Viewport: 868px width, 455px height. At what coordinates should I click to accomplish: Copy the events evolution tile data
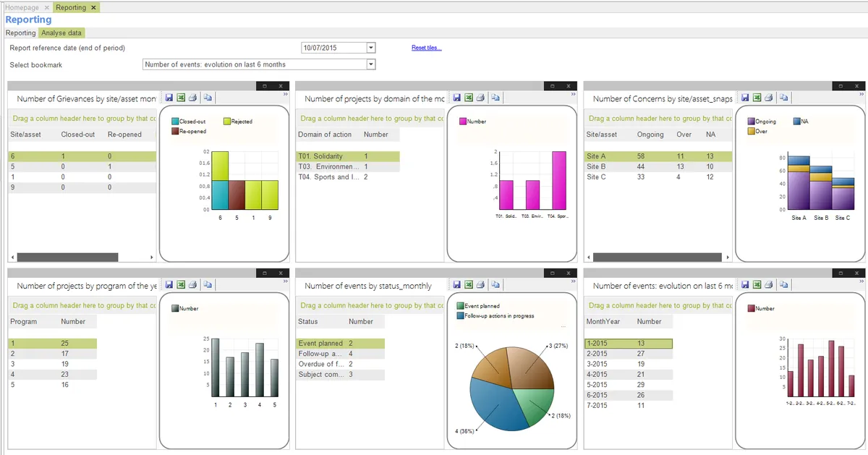[783, 284]
